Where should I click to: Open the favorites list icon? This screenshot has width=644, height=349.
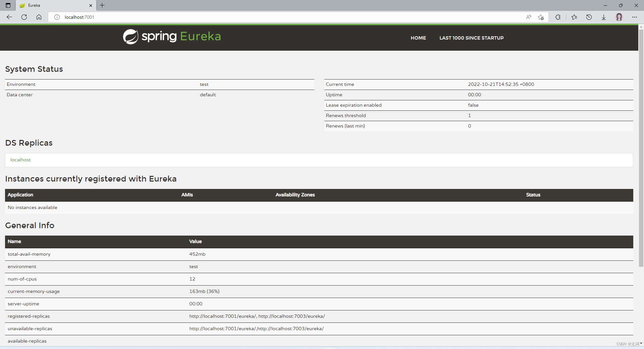tap(574, 17)
